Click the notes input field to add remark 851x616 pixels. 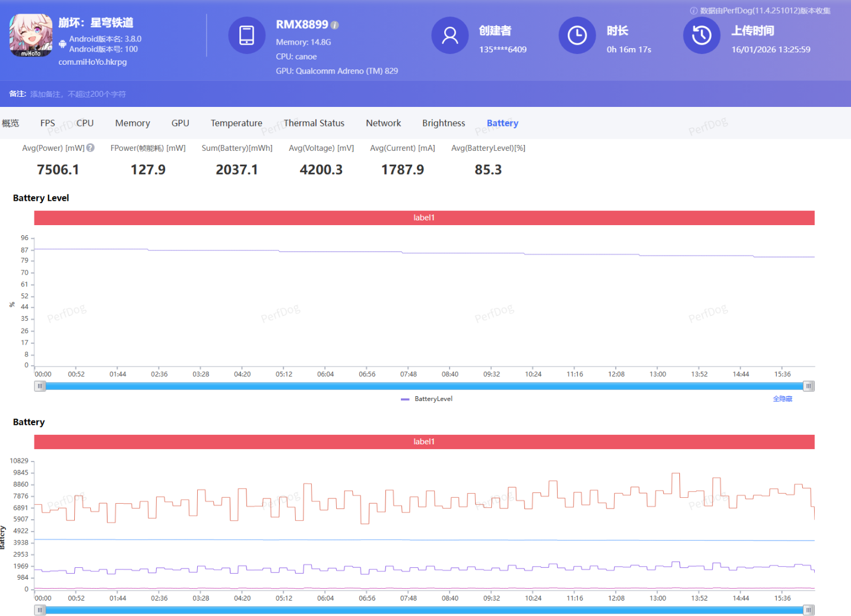[x=78, y=94]
